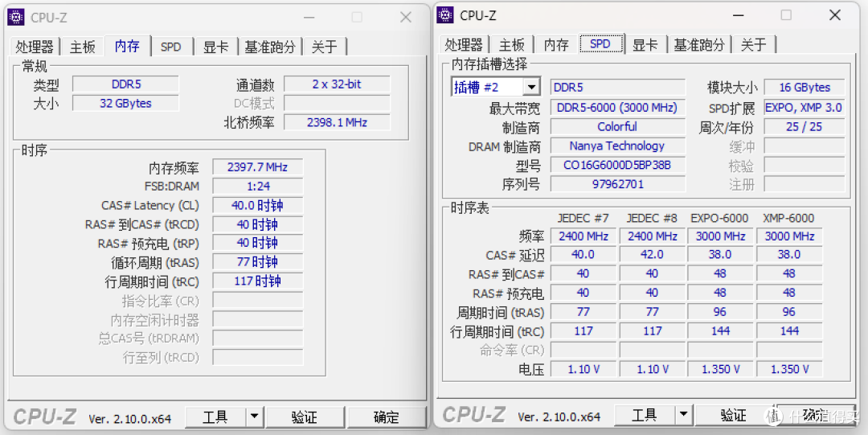Open 工具 dropdown arrow in left window
Viewport: 868px width, 435px height.
pos(255,417)
